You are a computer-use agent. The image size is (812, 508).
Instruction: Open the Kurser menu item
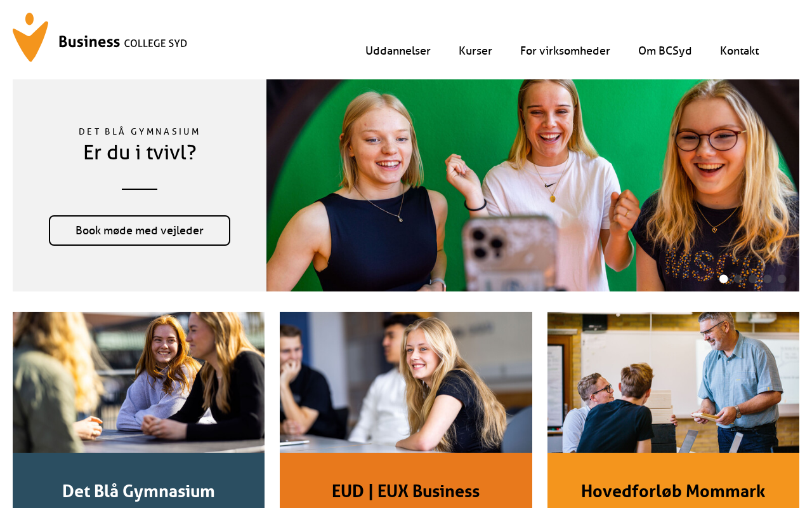click(x=475, y=51)
